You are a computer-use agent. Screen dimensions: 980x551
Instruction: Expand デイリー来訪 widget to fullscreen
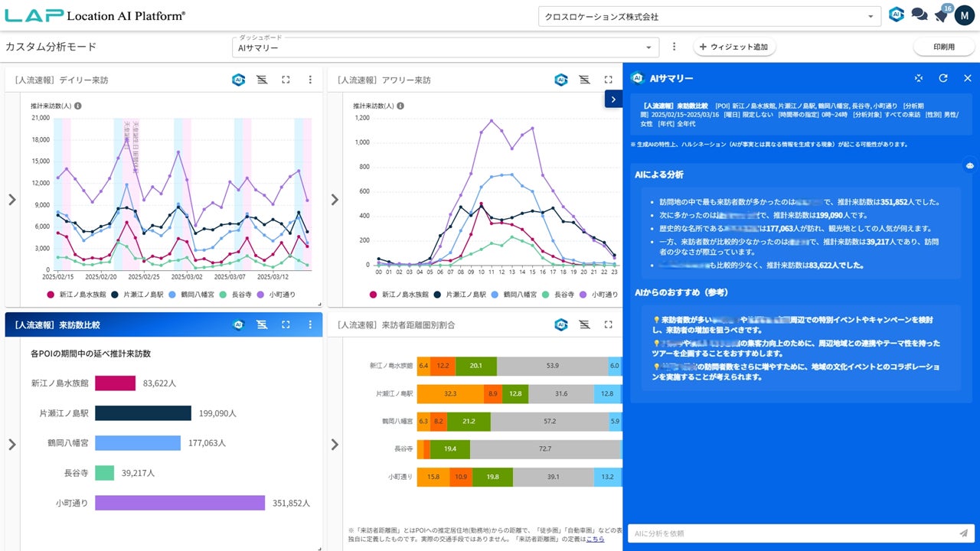pyautogui.click(x=286, y=80)
